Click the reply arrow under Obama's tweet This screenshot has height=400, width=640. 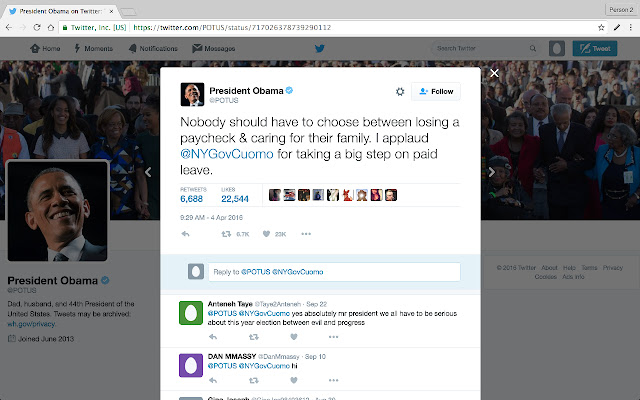pyautogui.click(x=185, y=234)
